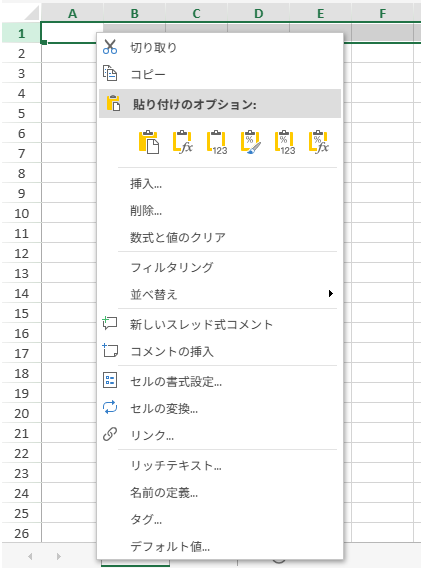Click the cell format settings icon
Screen dimensions: 421x568
(110, 380)
